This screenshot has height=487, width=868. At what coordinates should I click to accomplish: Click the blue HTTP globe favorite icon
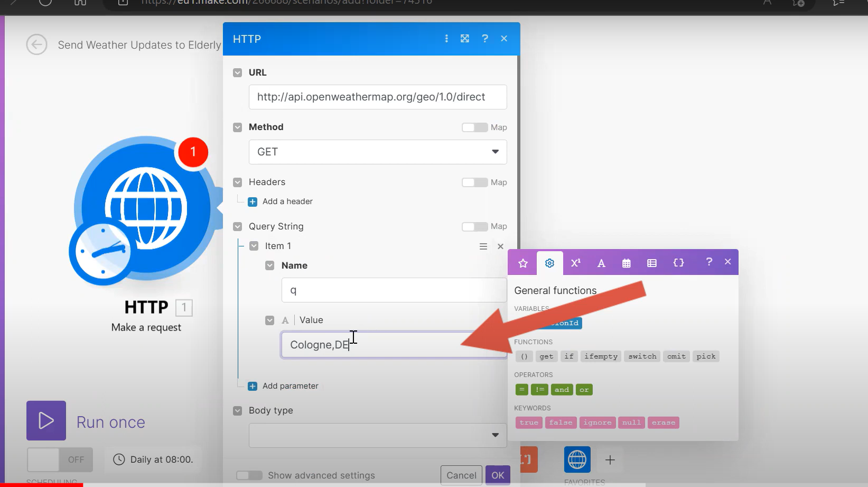pyautogui.click(x=577, y=460)
